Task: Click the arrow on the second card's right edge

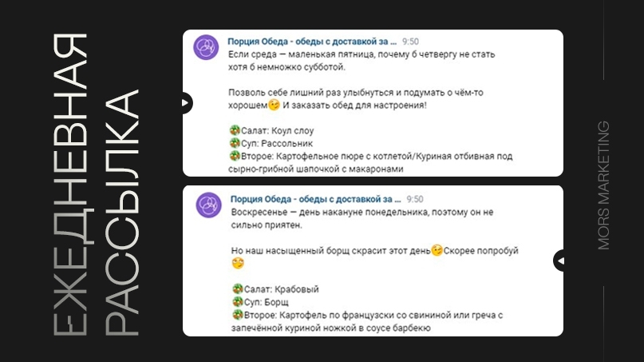Action: [x=559, y=261]
